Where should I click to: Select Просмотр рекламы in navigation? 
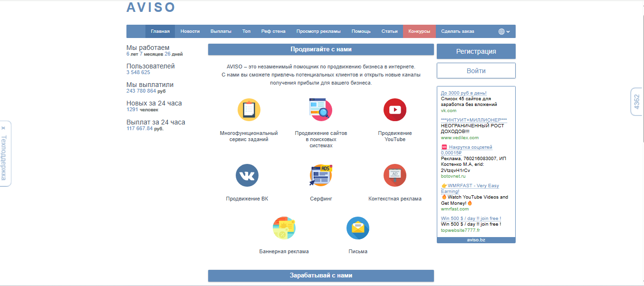click(318, 31)
